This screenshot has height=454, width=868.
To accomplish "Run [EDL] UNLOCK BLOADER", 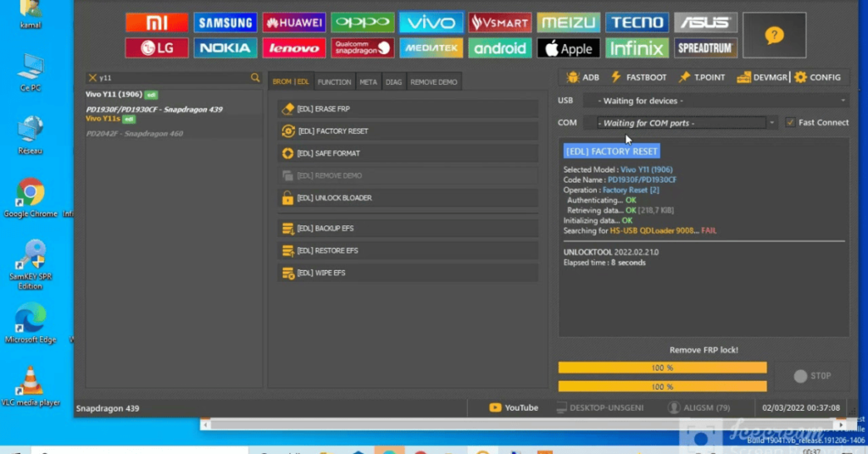I will (x=408, y=197).
